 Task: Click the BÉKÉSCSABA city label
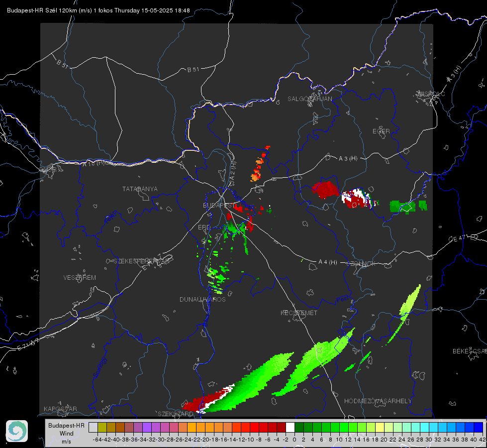tap(470, 351)
